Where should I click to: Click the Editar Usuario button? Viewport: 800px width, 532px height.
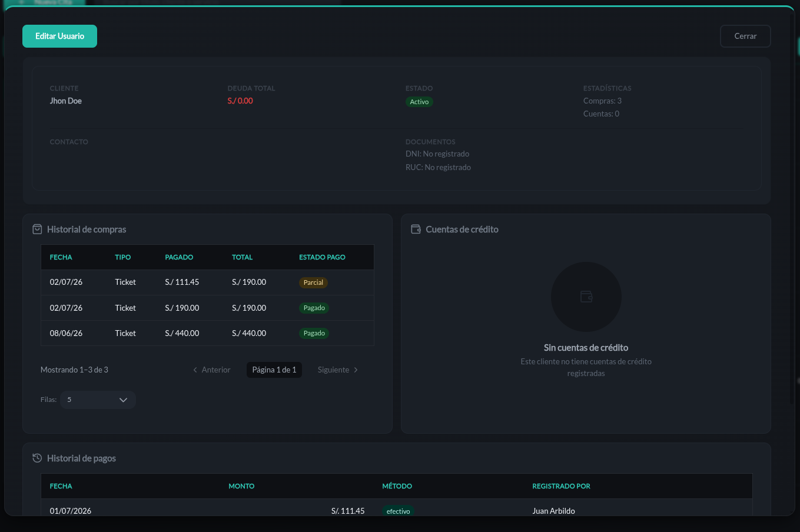[x=59, y=36]
